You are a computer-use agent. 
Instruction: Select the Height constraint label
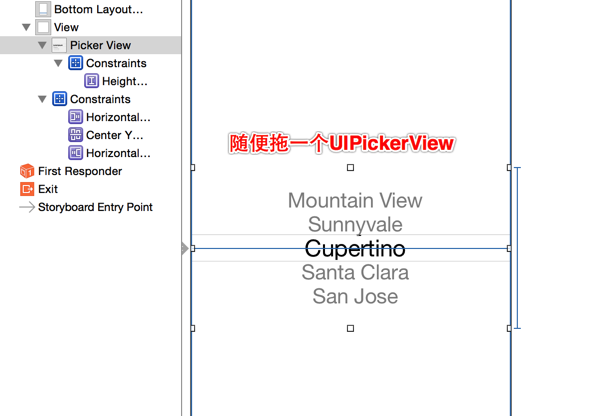(x=125, y=81)
